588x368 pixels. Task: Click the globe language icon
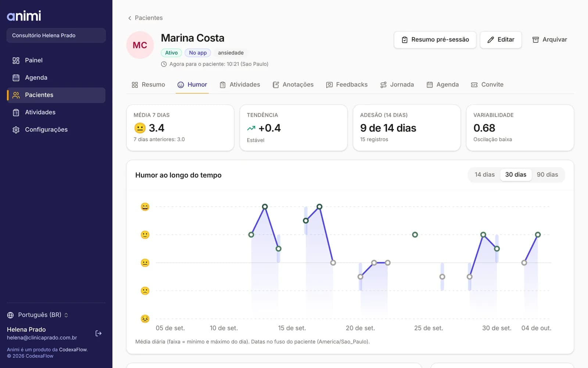pyautogui.click(x=10, y=315)
